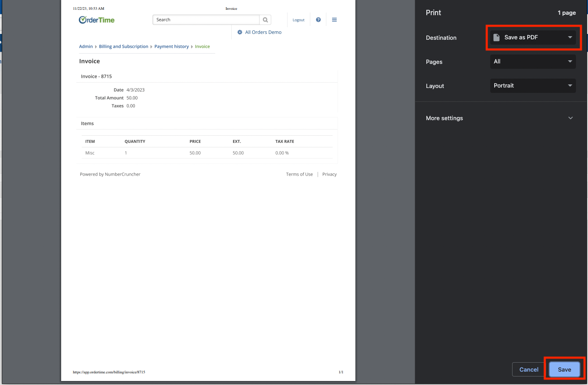Click the Terms of Use link
The width and height of the screenshot is (588, 385).
coord(300,174)
